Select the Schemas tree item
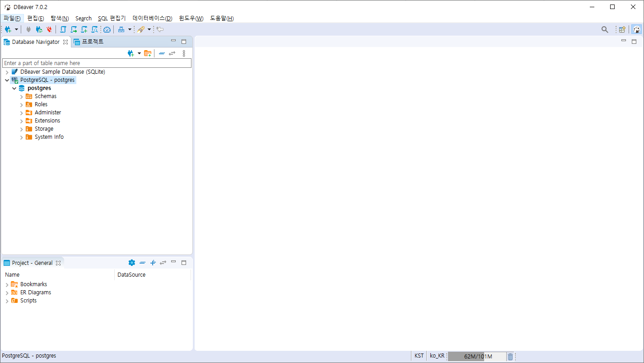Screen dimensions: 644x363 coord(46,96)
